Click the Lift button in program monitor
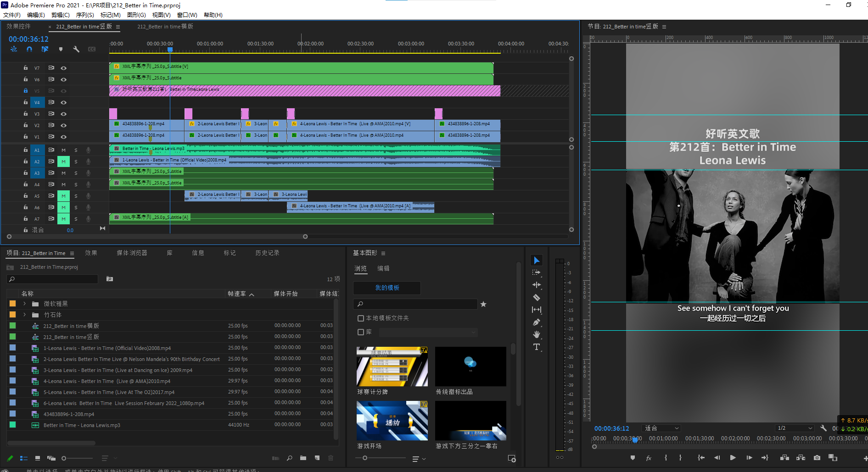The width and height of the screenshot is (868, 472). pyautogui.click(x=784, y=457)
